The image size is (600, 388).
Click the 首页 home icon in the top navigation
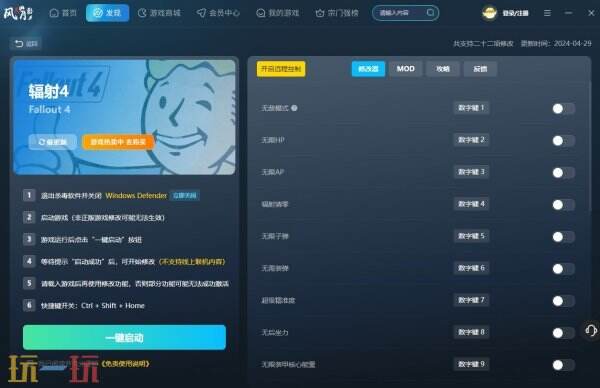click(x=54, y=13)
